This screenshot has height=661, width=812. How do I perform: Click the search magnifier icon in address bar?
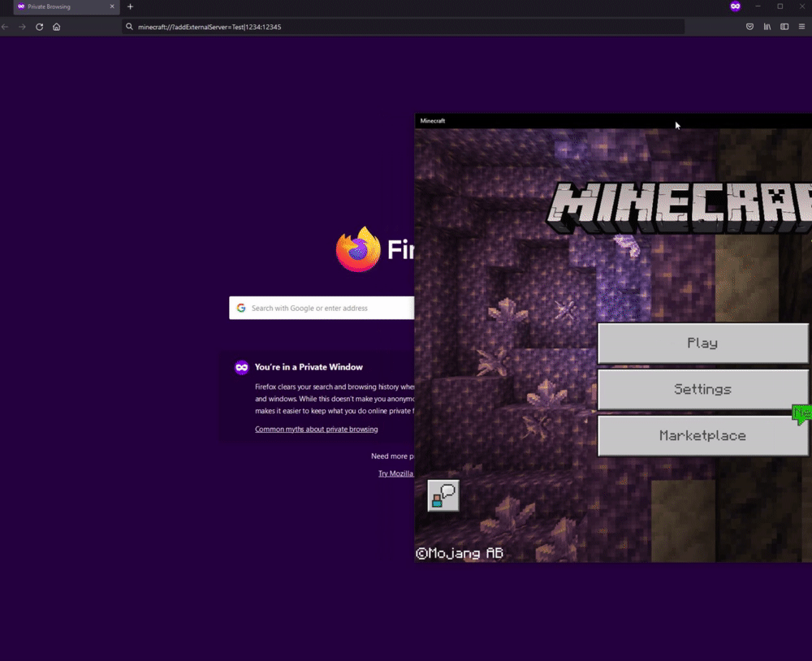129,27
